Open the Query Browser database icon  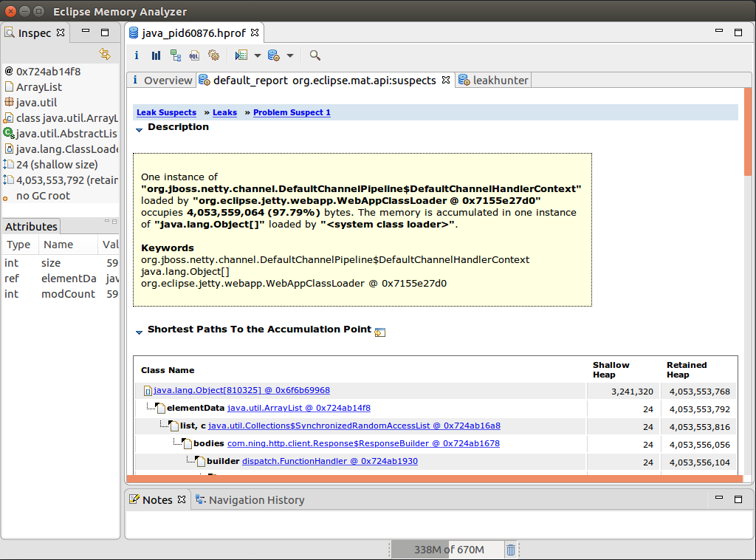(x=273, y=55)
